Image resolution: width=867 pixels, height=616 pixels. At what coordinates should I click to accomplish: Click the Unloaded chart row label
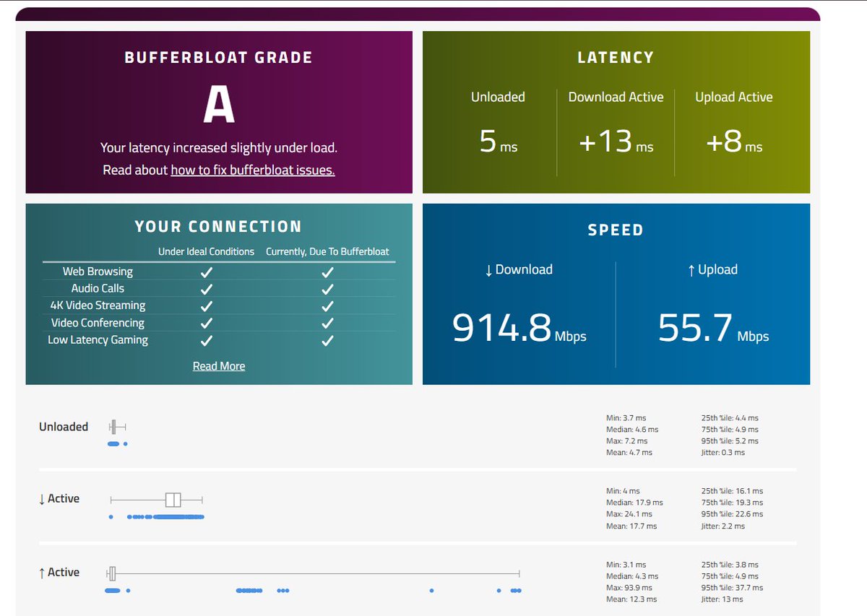64,427
